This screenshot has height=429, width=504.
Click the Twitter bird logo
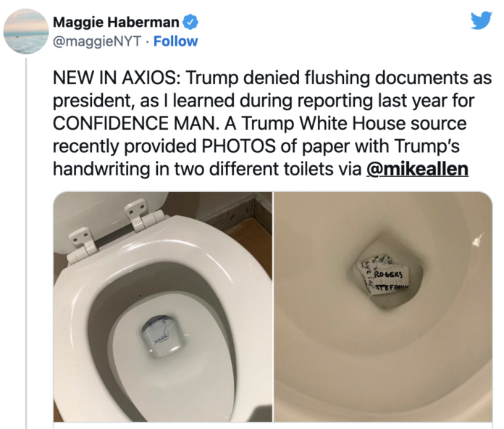coord(481,21)
